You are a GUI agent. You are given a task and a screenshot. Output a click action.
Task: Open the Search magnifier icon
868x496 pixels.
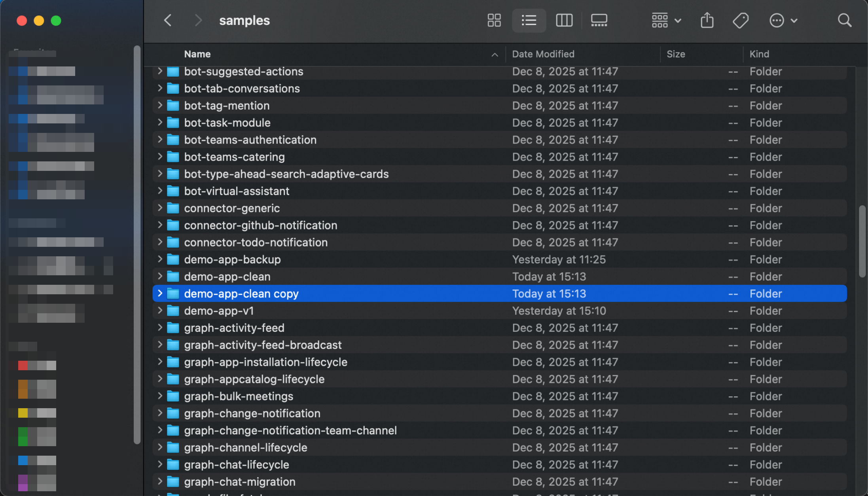[x=844, y=20]
